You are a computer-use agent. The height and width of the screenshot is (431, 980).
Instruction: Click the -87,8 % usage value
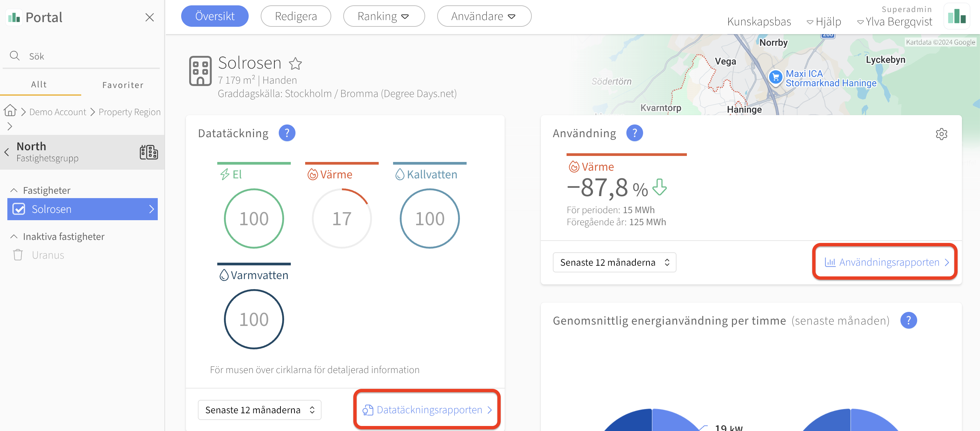pos(607,188)
